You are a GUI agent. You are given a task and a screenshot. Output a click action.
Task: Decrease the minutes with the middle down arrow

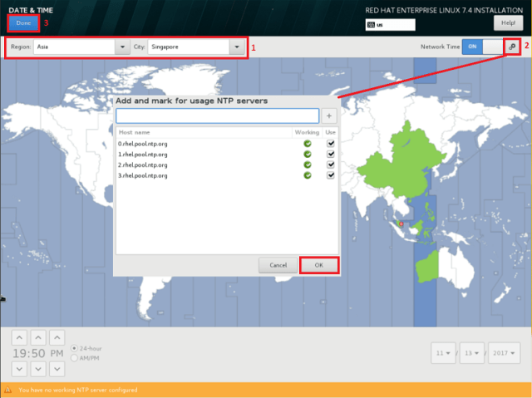pos(38,369)
